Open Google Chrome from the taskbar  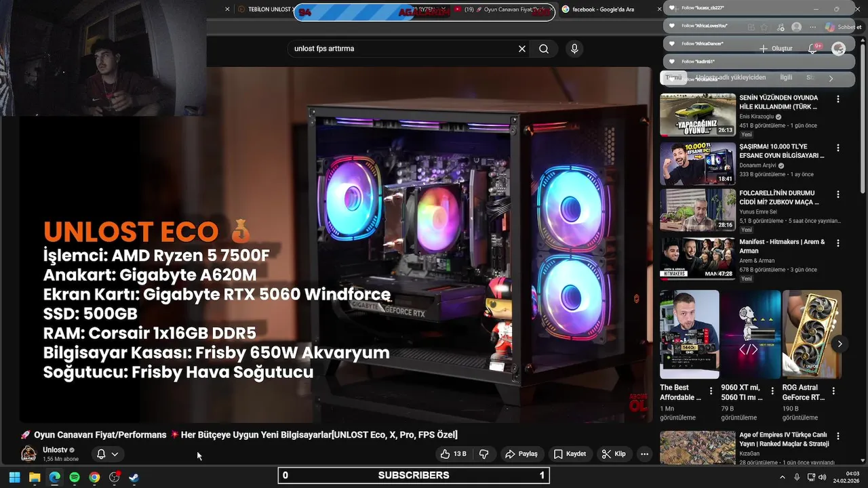pyautogui.click(x=94, y=477)
